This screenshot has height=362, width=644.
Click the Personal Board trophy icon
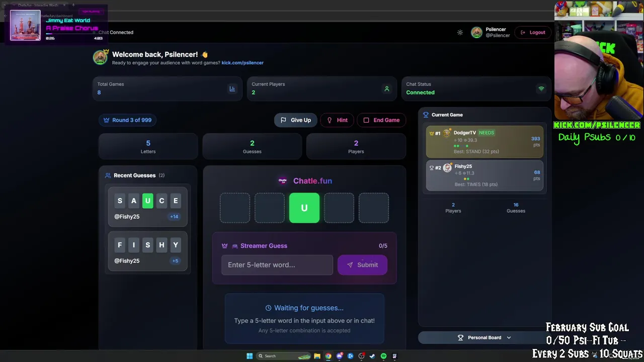pyautogui.click(x=460, y=338)
